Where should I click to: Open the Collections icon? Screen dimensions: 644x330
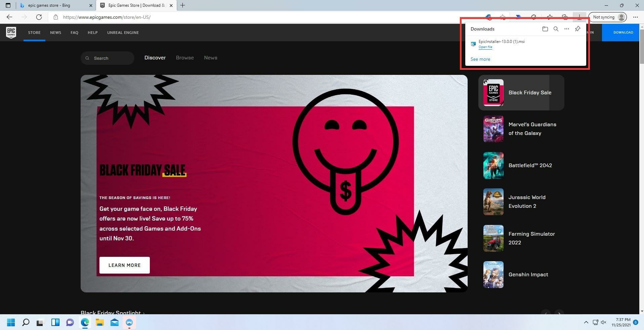coord(565,17)
